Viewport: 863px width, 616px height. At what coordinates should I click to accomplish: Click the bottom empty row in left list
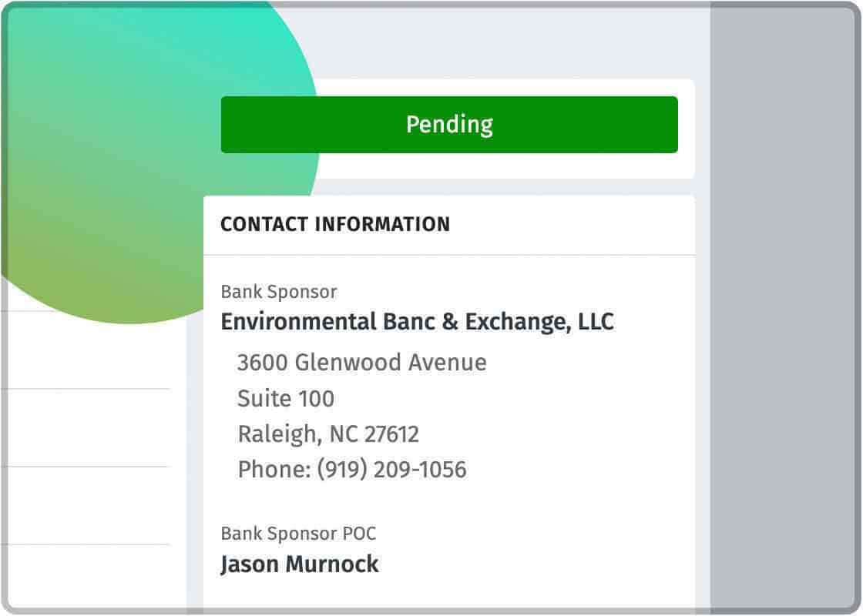[88, 577]
